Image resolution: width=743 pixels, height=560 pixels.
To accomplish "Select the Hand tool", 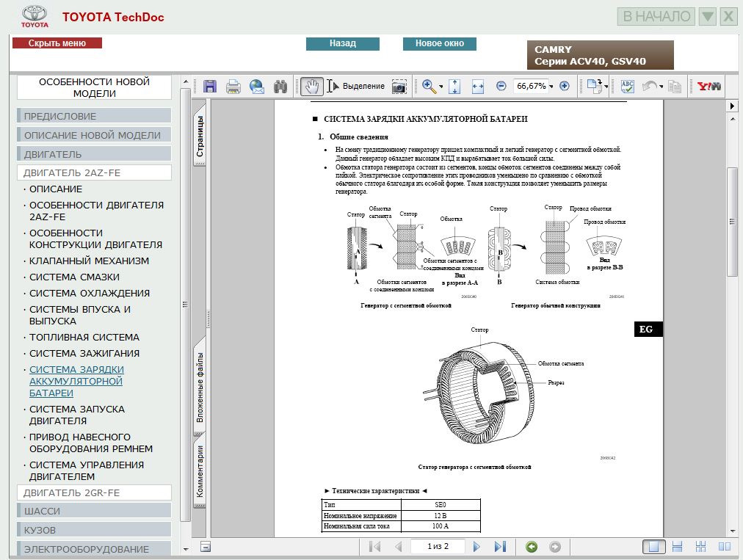I will tap(312, 87).
